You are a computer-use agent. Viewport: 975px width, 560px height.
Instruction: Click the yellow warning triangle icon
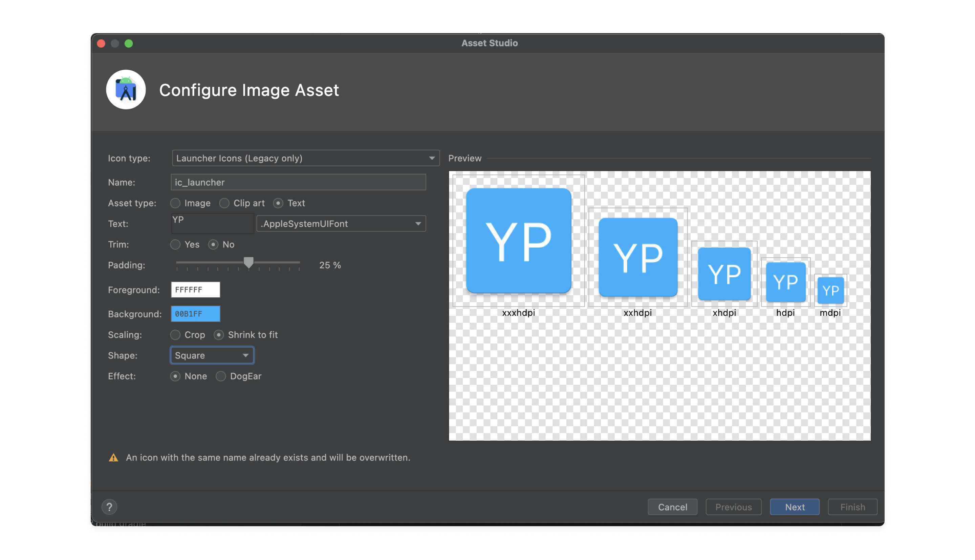coord(113,457)
